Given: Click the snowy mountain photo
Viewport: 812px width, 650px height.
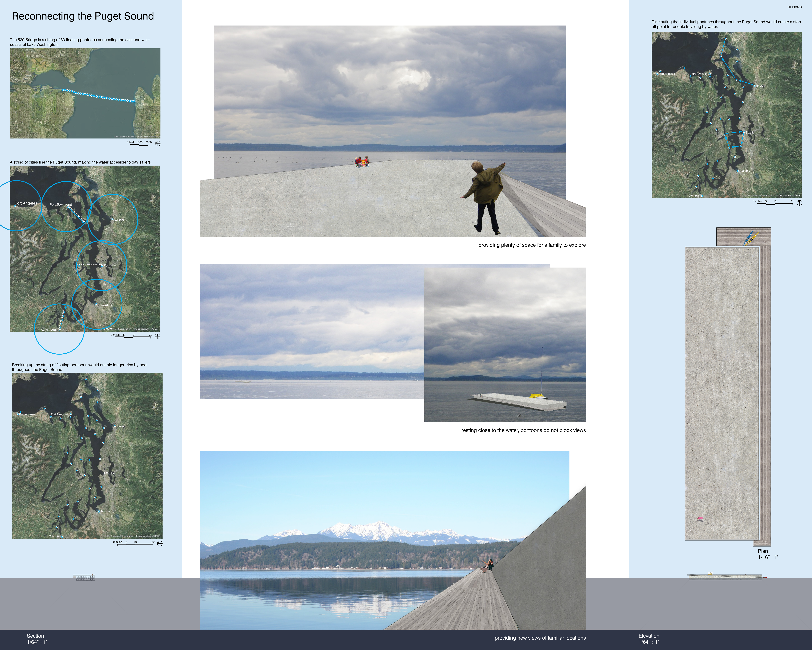Looking at the screenshot, I should point(393,540).
